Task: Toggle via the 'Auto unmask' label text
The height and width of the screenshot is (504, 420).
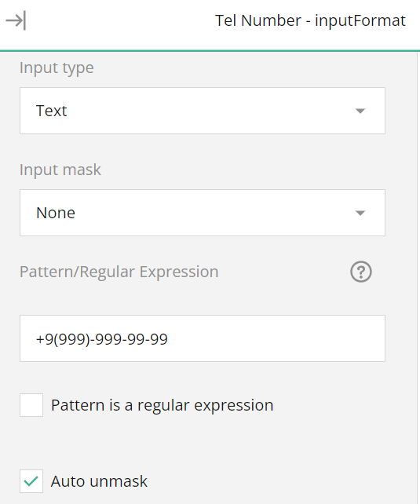Action: (99, 481)
